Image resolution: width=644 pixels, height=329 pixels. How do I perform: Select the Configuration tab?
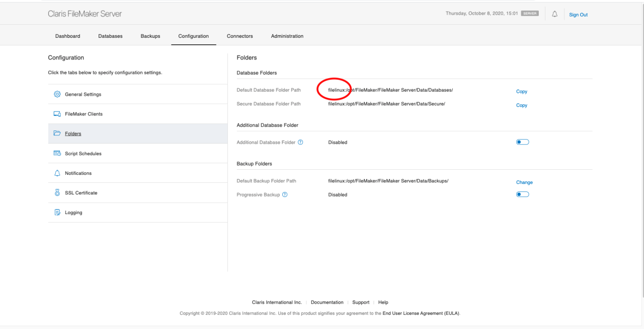click(193, 36)
